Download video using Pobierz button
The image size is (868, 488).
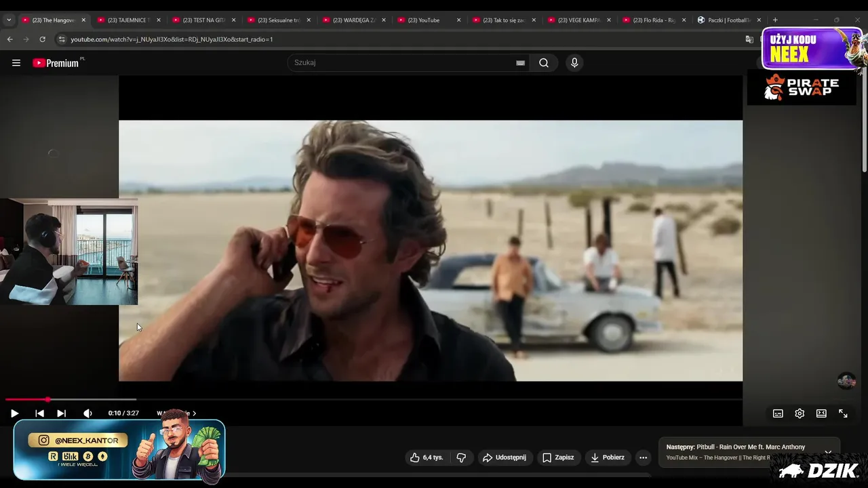click(608, 457)
